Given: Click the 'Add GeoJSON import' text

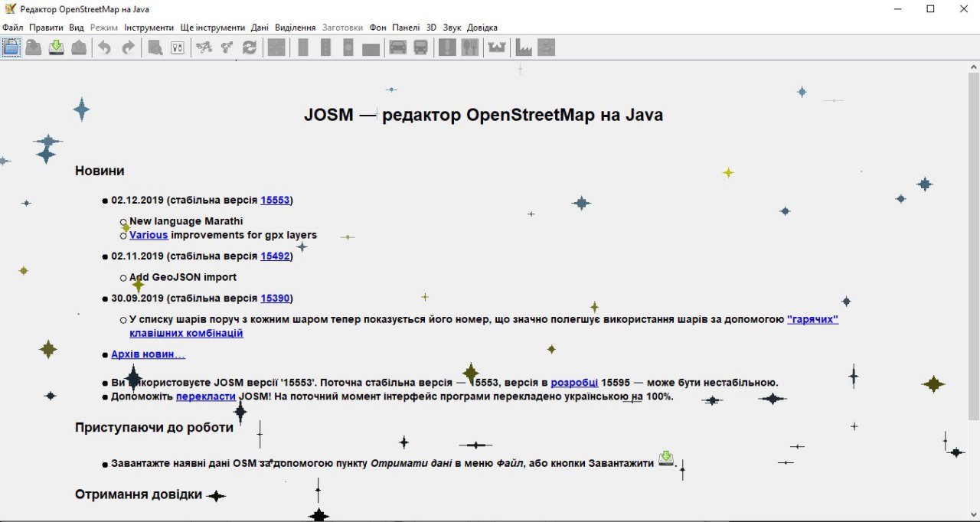Looking at the screenshot, I should (x=183, y=277).
